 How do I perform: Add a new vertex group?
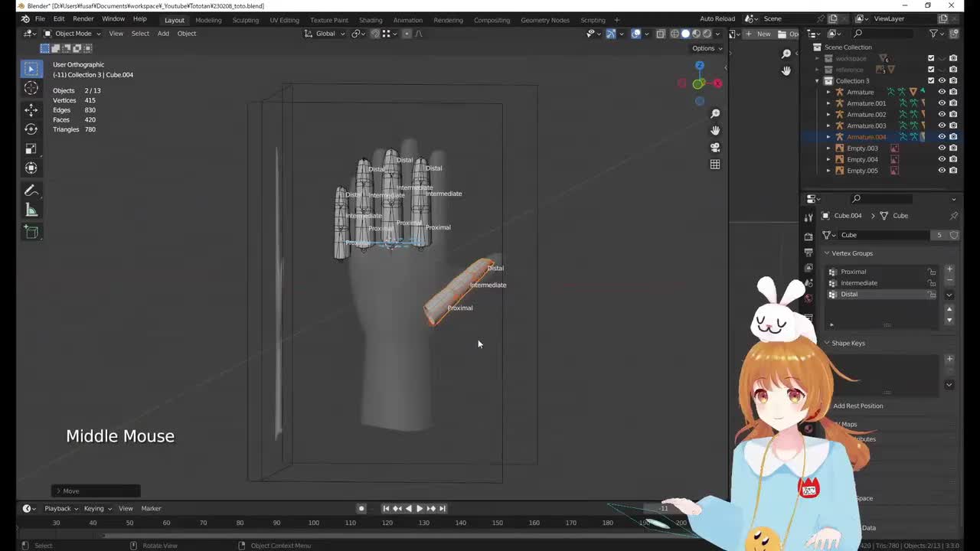[949, 269]
